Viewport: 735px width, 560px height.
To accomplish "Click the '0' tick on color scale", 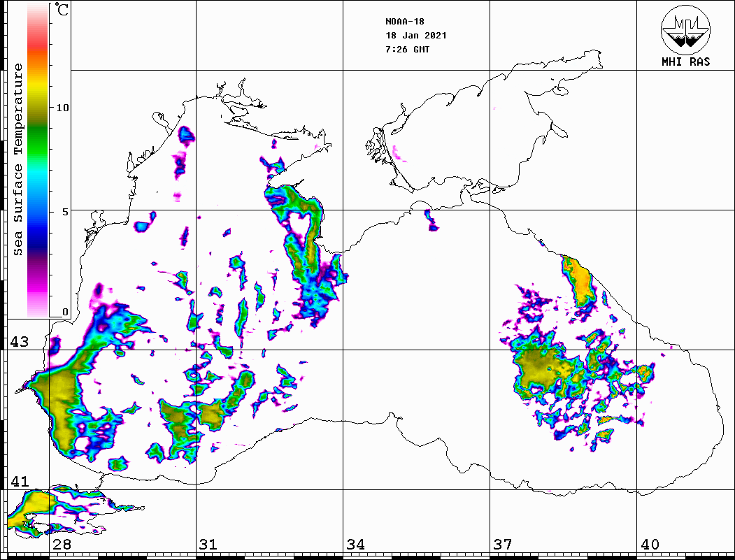I will (65, 312).
